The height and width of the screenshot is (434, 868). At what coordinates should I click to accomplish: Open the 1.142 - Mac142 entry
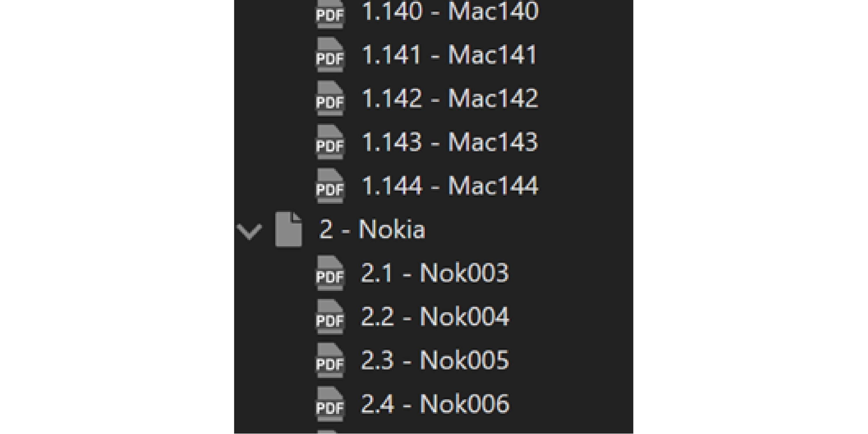point(449,98)
